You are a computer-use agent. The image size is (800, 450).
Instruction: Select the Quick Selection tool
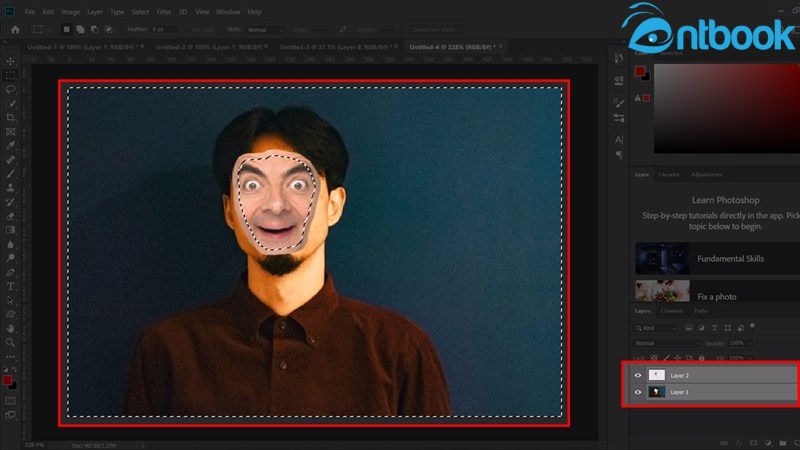click(10, 104)
